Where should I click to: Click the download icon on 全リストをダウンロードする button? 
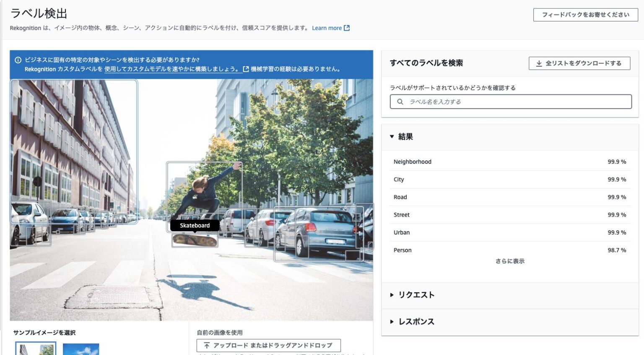point(539,64)
